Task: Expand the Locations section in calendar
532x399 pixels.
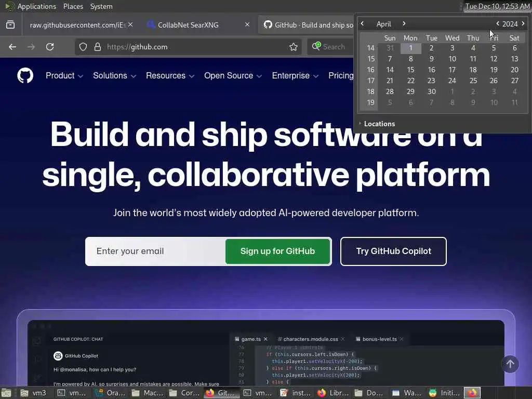Action: pyautogui.click(x=377, y=124)
